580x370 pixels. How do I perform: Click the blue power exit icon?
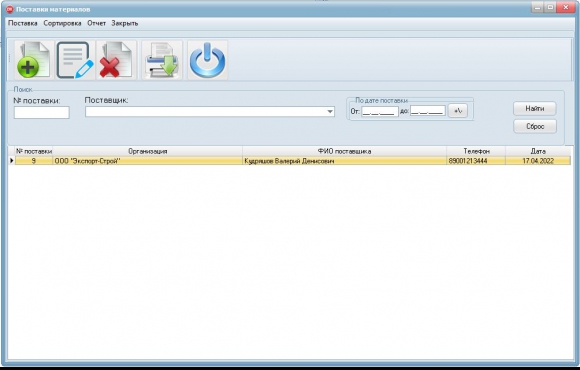coord(208,60)
